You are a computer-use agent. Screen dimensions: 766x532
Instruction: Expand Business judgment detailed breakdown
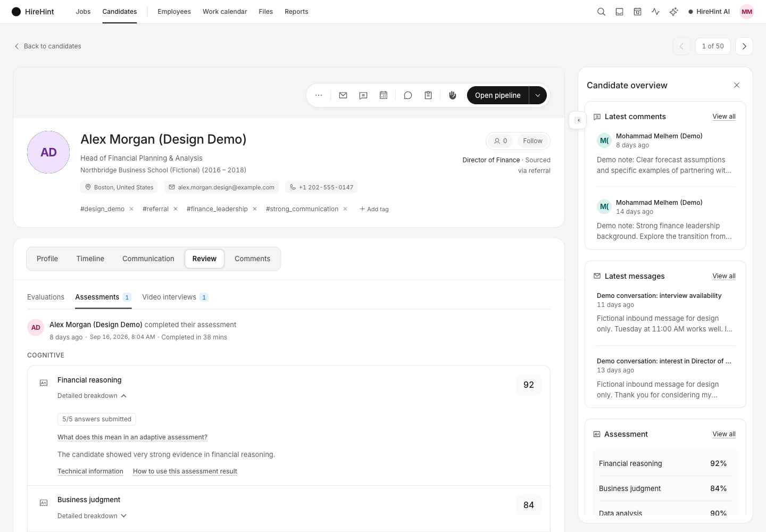pyautogui.click(x=92, y=516)
